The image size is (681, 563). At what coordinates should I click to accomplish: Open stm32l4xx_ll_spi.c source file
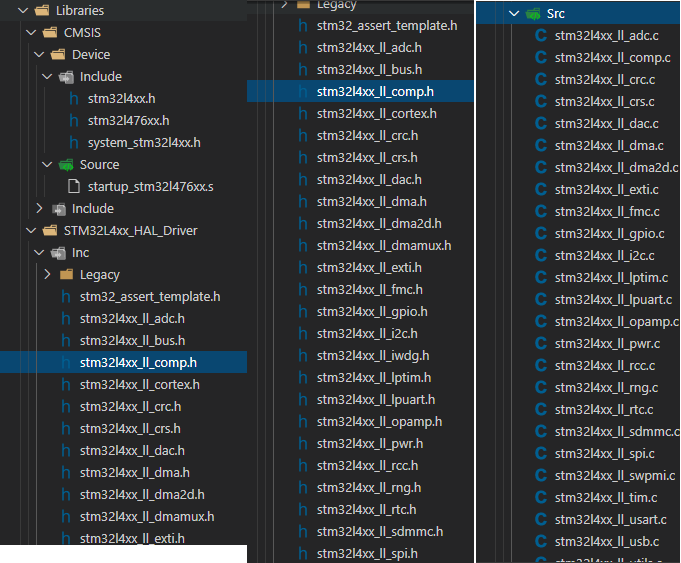[605, 454]
